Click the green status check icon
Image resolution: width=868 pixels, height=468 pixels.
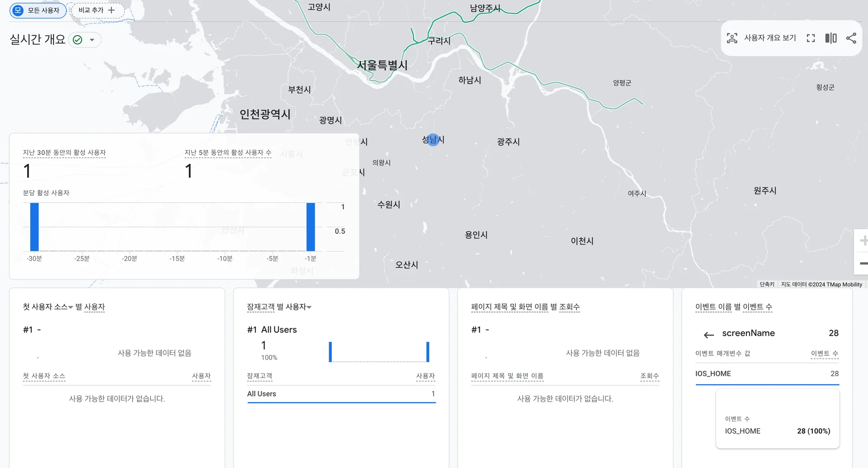(x=78, y=40)
